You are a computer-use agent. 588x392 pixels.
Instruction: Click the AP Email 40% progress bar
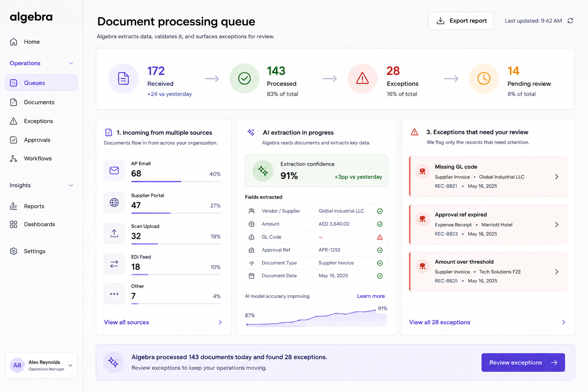[x=176, y=181]
